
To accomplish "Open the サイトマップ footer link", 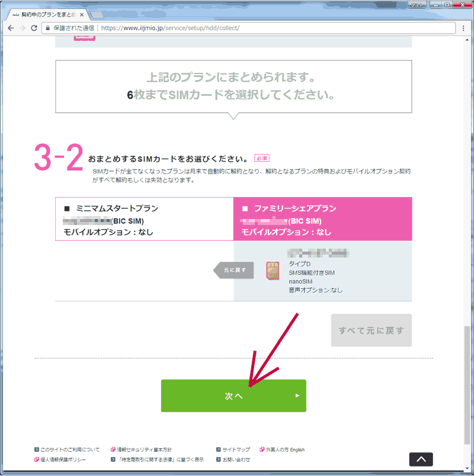I will [x=236, y=450].
